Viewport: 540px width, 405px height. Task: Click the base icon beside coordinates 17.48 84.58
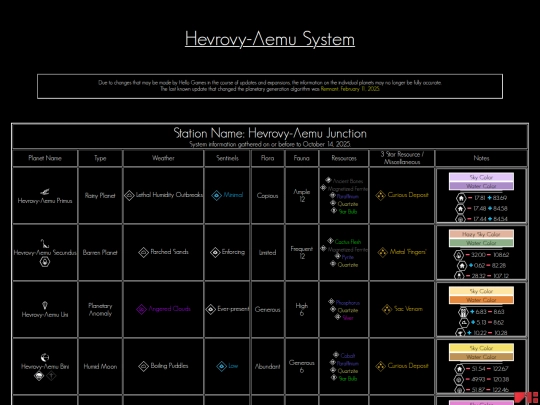461,209
